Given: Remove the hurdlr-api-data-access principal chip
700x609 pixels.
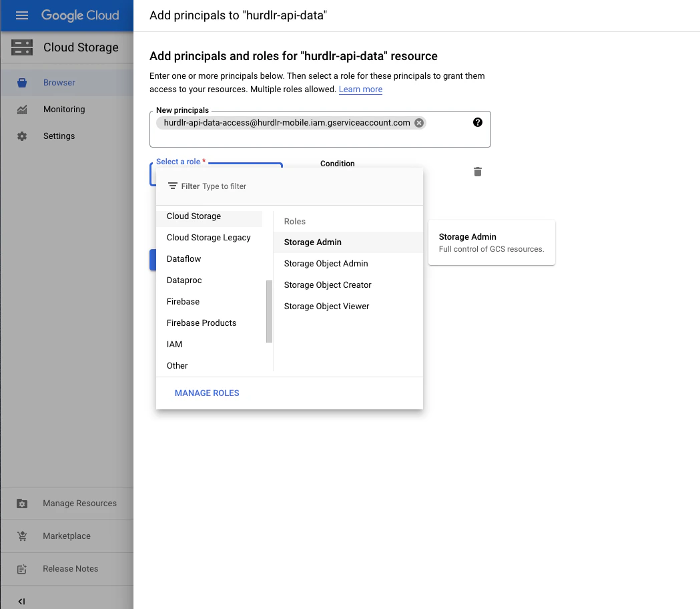Looking at the screenshot, I should (x=419, y=123).
